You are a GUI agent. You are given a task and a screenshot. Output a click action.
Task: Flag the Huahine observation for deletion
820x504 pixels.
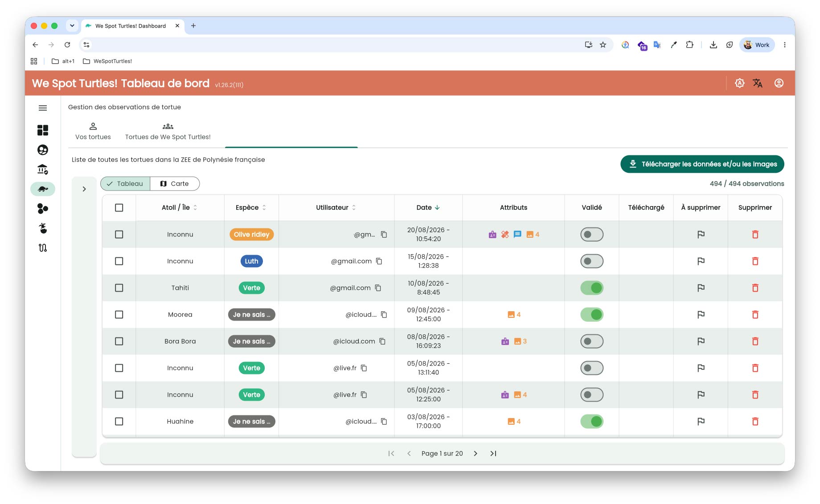click(x=701, y=422)
